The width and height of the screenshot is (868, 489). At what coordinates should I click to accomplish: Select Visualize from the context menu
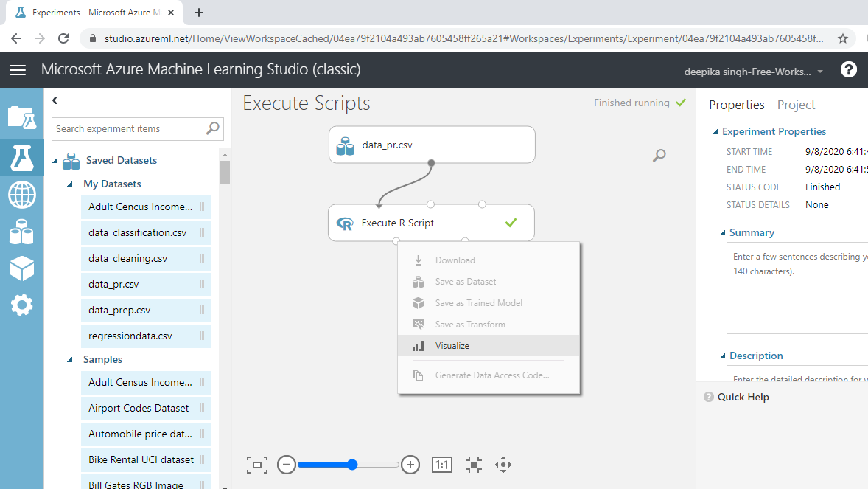pyautogui.click(x=489, y=345)
